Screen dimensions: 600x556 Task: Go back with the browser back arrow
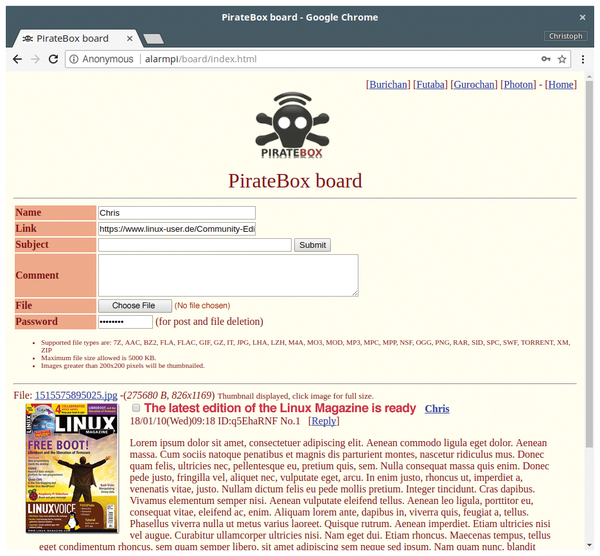click(17, 59)
